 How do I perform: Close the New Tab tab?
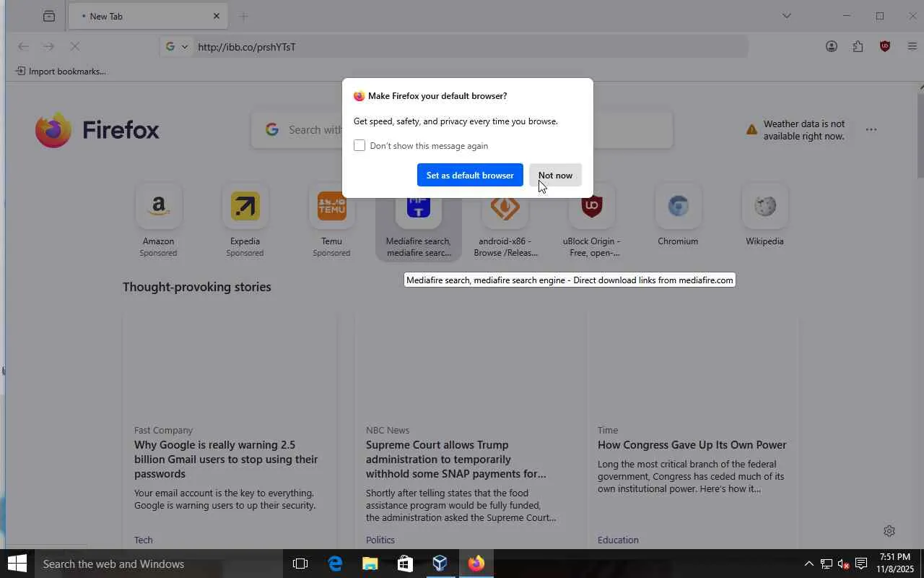tap(217, 16)
